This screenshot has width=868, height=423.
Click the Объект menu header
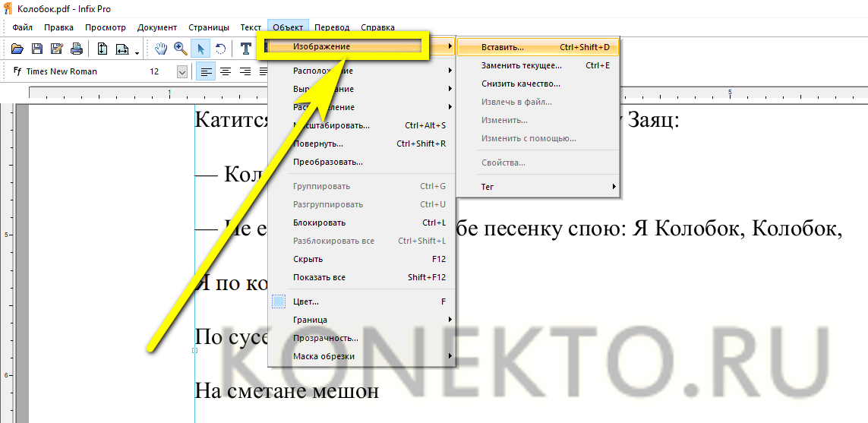[x=288, y=27]
